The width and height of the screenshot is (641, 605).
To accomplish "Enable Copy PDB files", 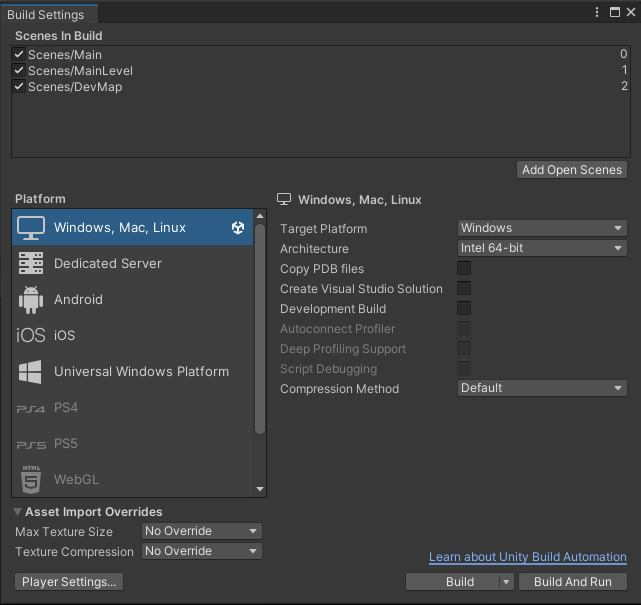I will click(x=464, y=268).
